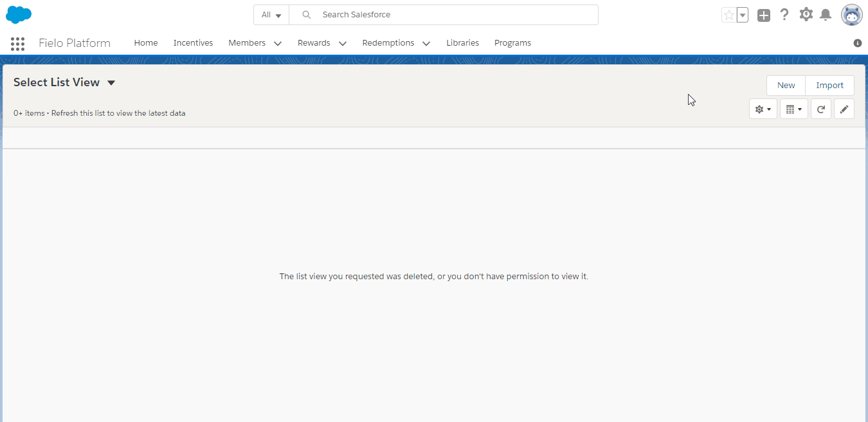Image resolution: width=868 pixels, height=422 pixels.
Task: Open the display-as table view menu
Action: tap(794, 109)
